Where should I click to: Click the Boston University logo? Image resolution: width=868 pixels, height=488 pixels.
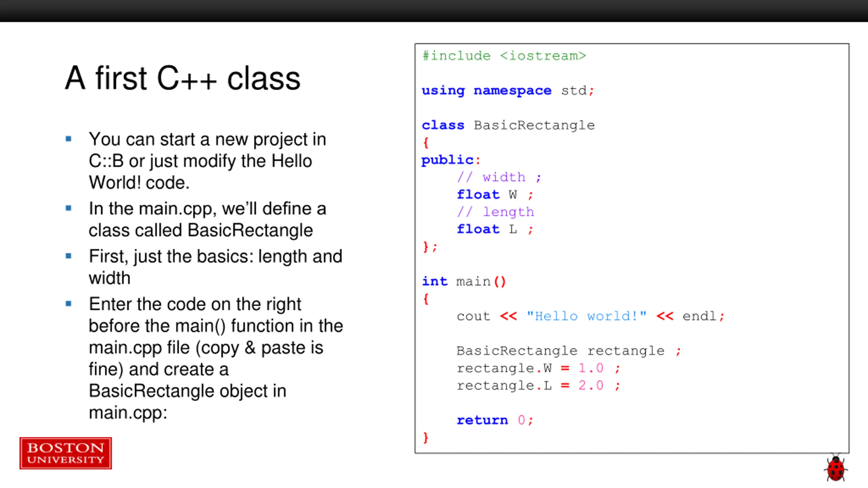tap(65, 453)
